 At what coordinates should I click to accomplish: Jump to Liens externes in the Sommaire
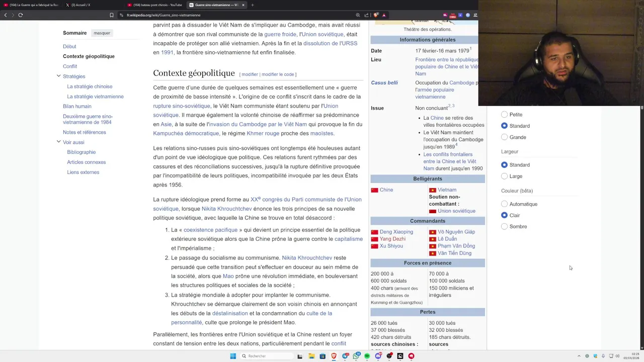[x=83, y=172]
